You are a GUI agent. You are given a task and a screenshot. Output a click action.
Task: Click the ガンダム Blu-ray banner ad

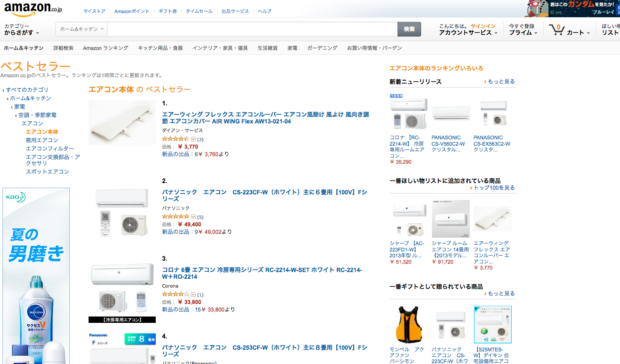click(572, 8)
